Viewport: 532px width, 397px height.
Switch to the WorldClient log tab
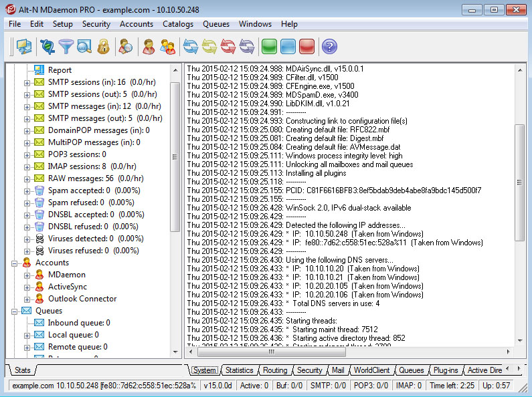(x=371, y=370)
